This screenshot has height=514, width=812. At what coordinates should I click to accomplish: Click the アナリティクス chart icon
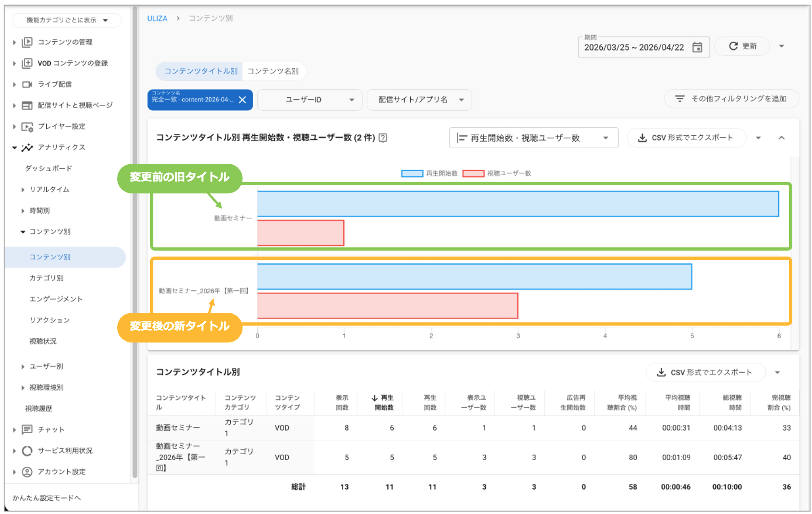tap(27, 147)
